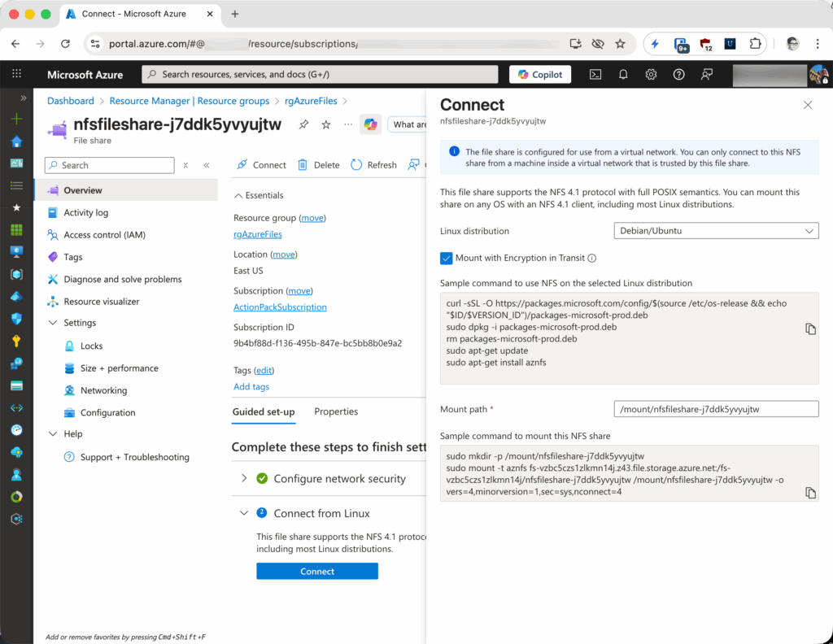
Task: Open the Azure portal hamburger menu
Action: tap(16, 74)
